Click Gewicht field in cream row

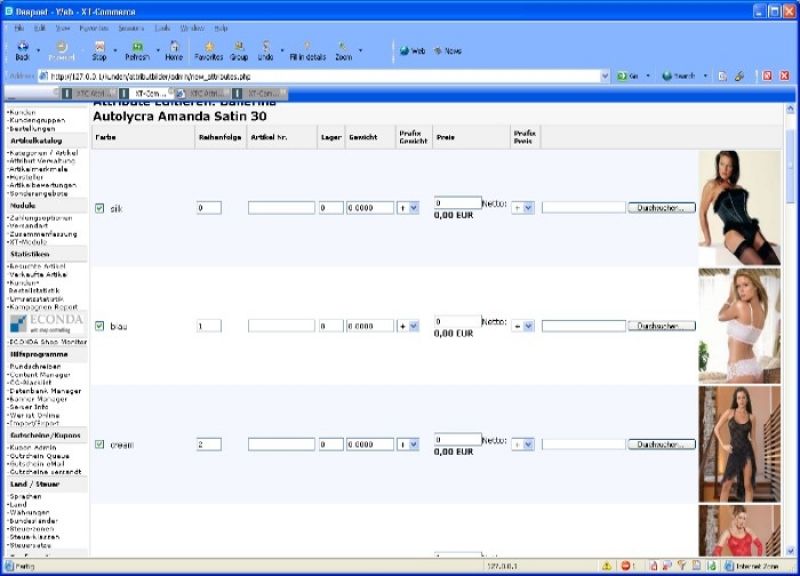[370, 444]
